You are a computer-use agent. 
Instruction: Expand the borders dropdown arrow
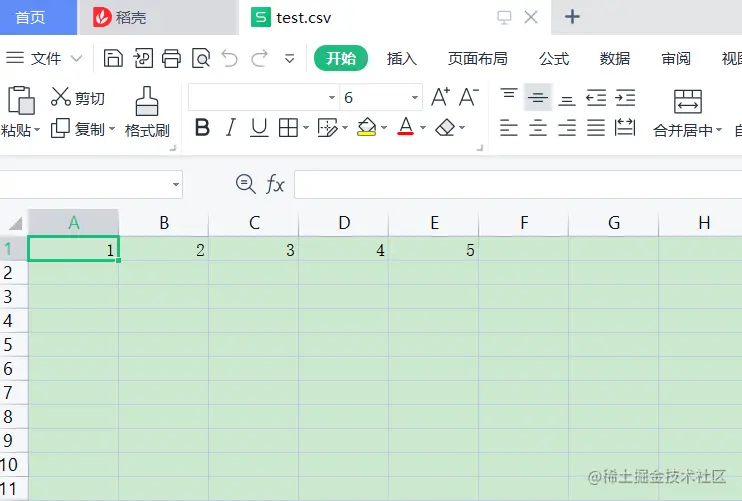[306, 128]
